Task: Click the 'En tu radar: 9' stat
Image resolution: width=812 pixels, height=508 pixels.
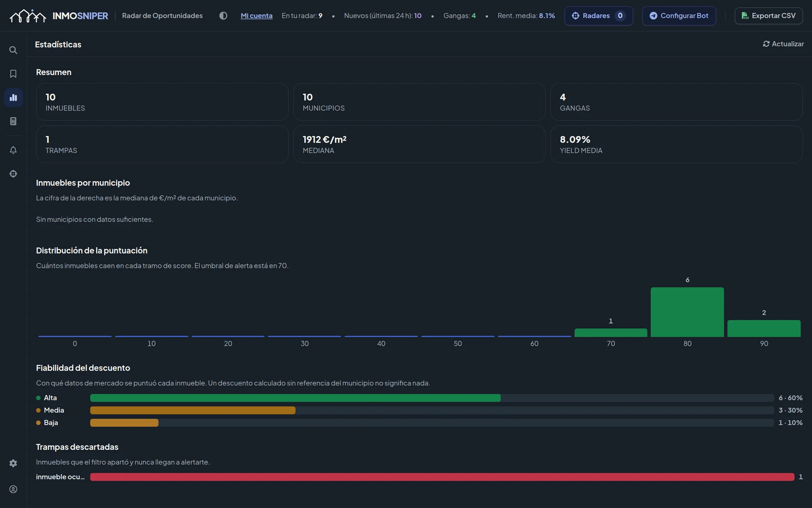Action: click(302, 15)
